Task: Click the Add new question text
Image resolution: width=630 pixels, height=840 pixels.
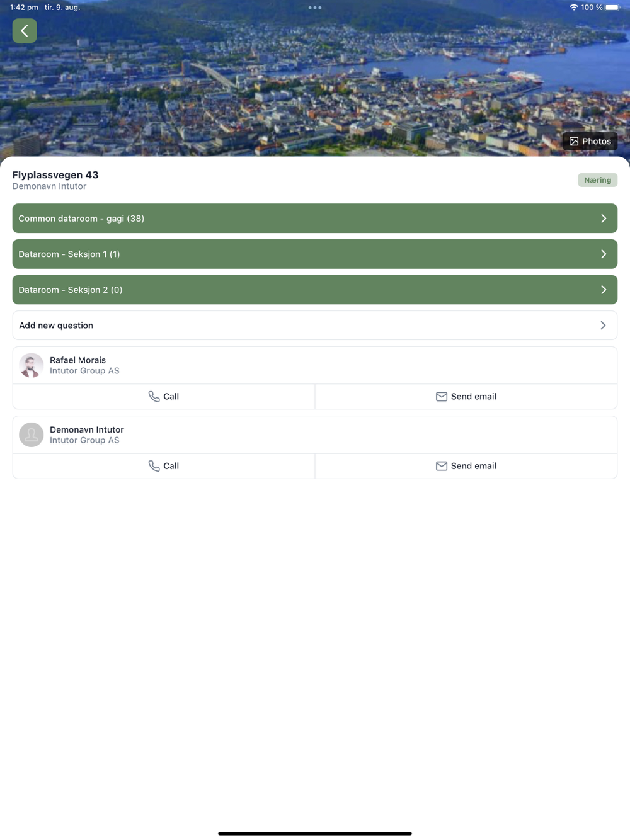Action: coord(56,326)
